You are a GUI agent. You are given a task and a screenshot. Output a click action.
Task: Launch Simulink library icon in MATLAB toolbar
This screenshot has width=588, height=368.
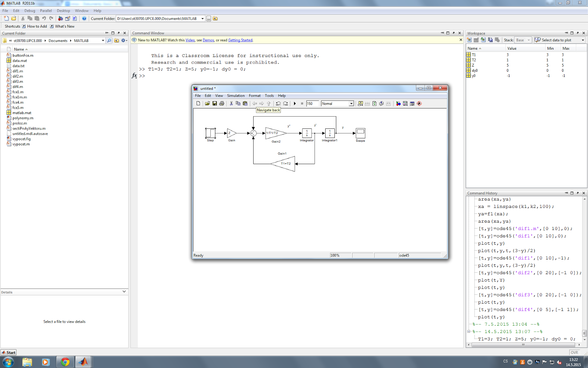pos(60,18)
